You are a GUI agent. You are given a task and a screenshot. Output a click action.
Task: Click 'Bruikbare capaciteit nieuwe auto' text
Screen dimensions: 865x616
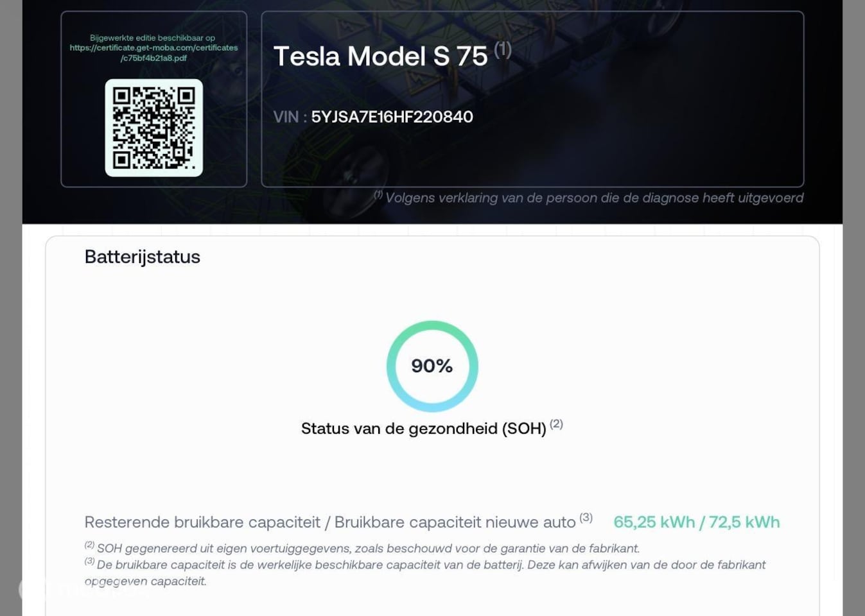(x=455, y=522)
